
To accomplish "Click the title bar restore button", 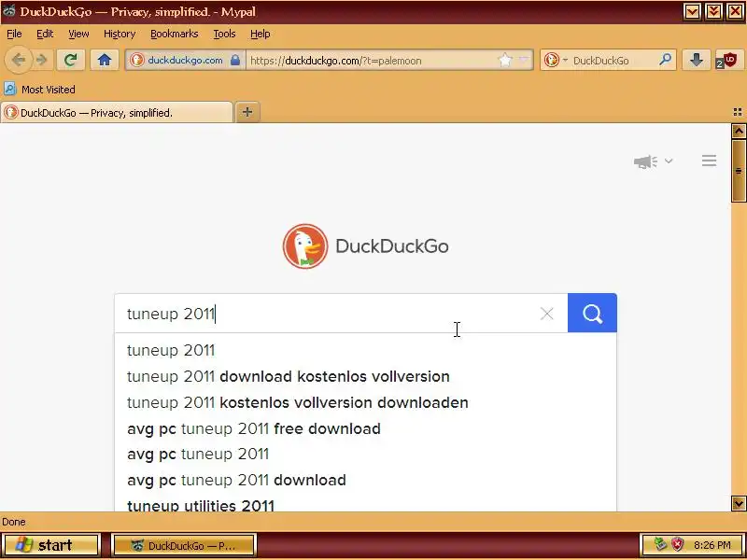I will (x=713, y=11).
